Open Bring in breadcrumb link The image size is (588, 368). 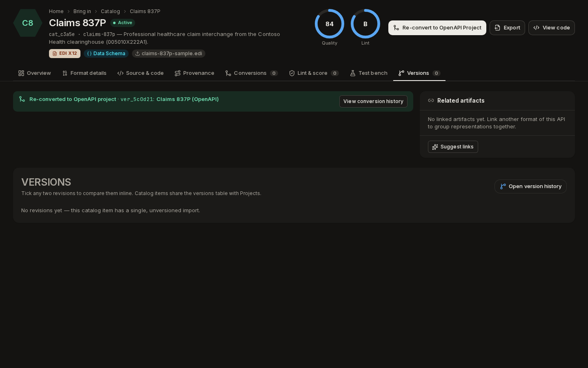pos(82,11)
